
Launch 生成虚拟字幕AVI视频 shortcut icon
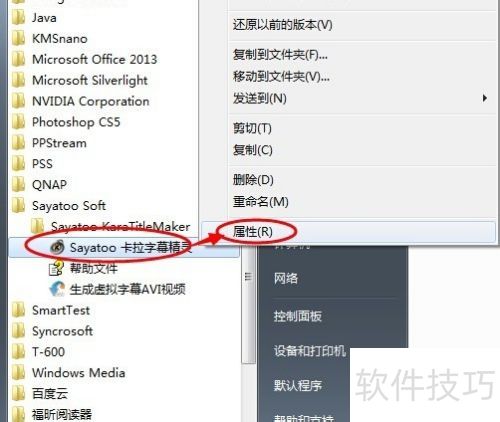click(57, 289)
